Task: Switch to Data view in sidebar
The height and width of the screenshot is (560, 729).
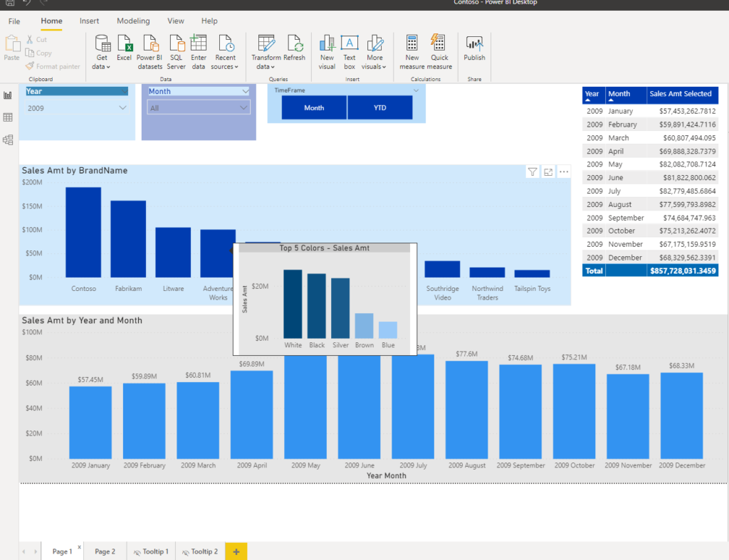Action: pyautogui.click(x=8, y=117)
